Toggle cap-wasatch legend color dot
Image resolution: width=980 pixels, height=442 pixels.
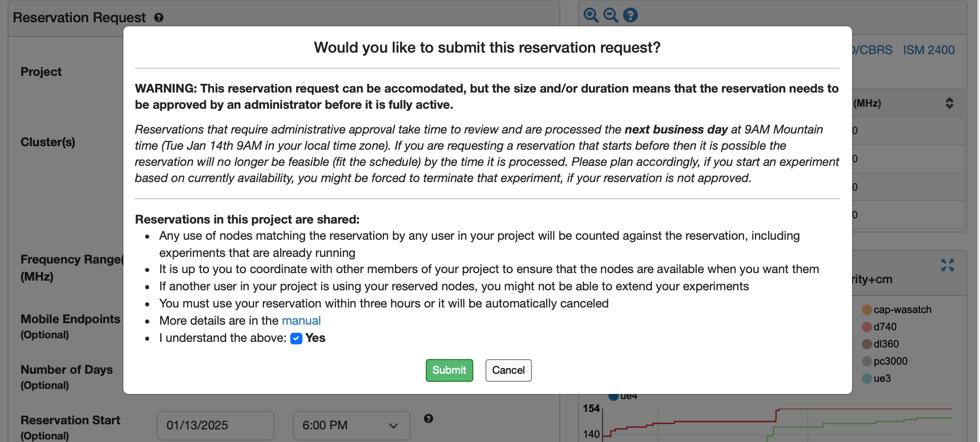click(x=867, y=310)
